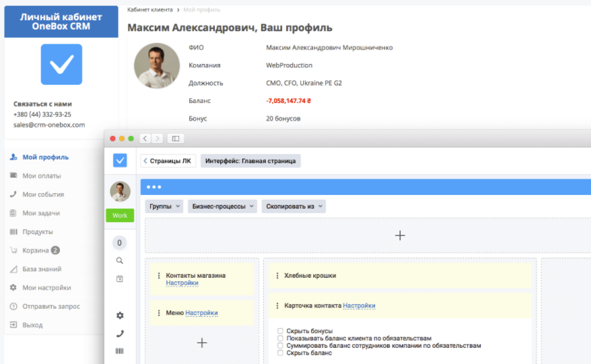591x364 pixels.
Task: Select Мои оплаты menu item
Action: click(x=42, y=176)
